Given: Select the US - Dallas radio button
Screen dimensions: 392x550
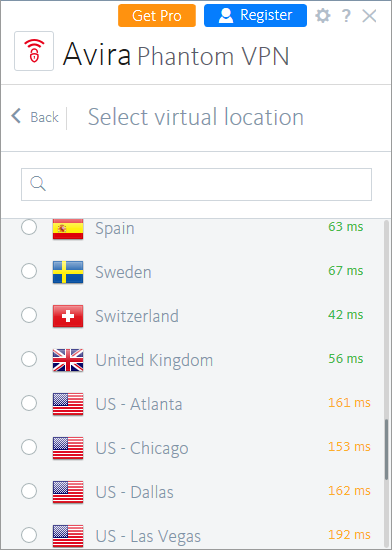Looking at the screenshot, I should [29, 491].
